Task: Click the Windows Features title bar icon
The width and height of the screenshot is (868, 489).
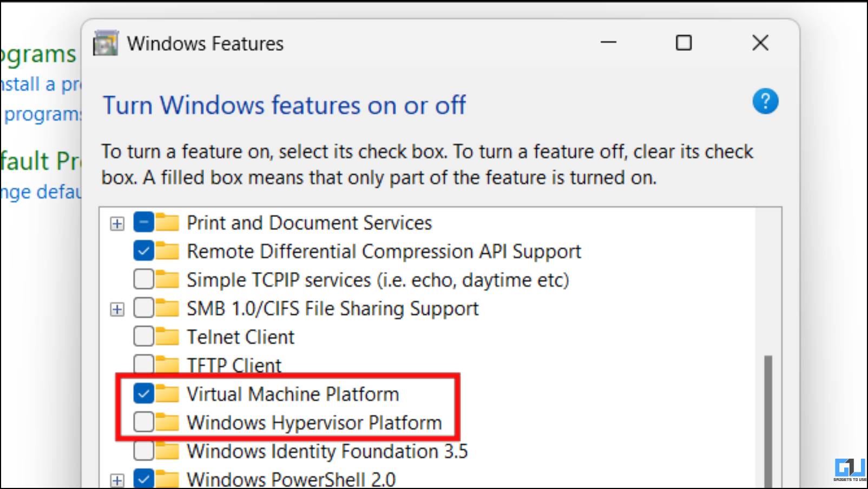Action: pos(106,43)
